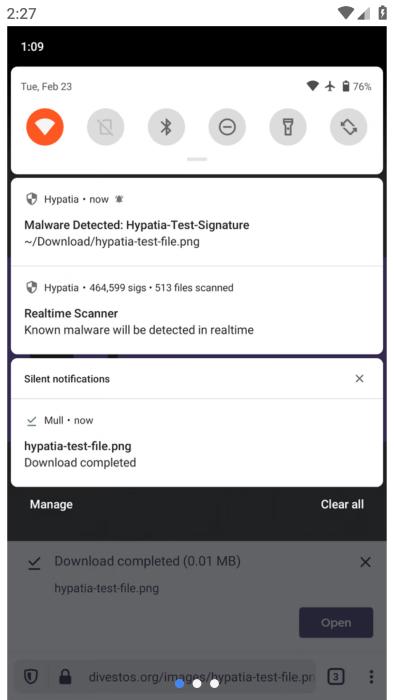The height and width of the screenshot is (700, 394).
Task: Open the downloaded hypatia-test-file.png
Action: point(336,622)
